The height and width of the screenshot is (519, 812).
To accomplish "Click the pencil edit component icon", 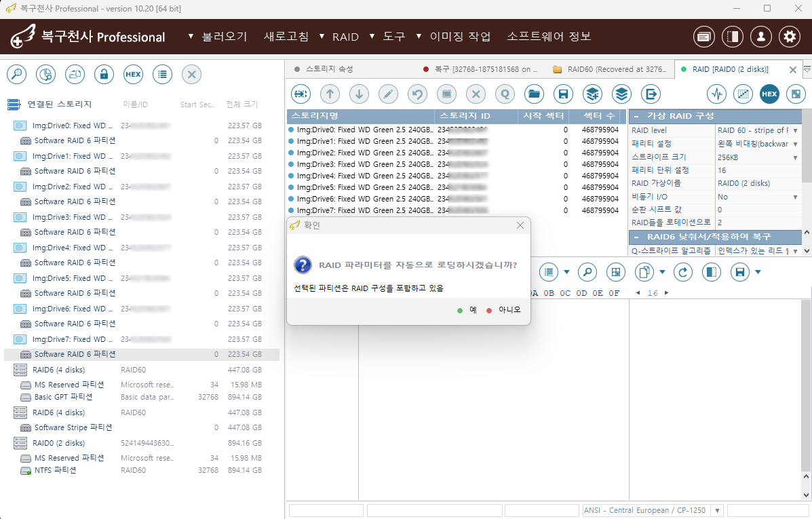I will [x=389, y=94].
